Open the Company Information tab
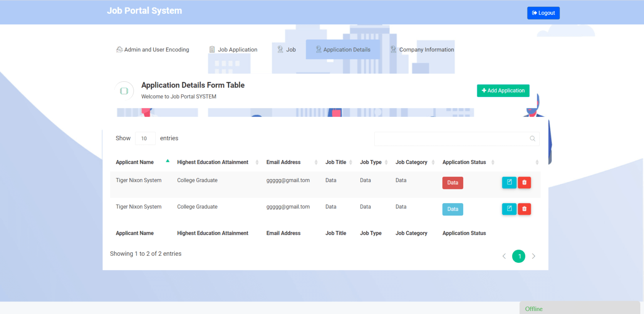 tap(422, 49)
